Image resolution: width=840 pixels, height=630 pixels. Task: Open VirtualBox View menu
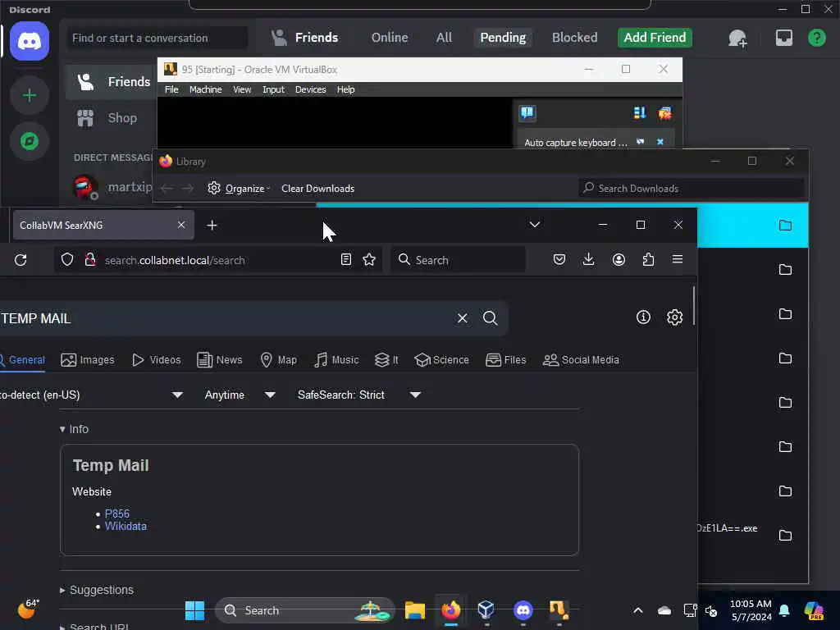(242, 89)
